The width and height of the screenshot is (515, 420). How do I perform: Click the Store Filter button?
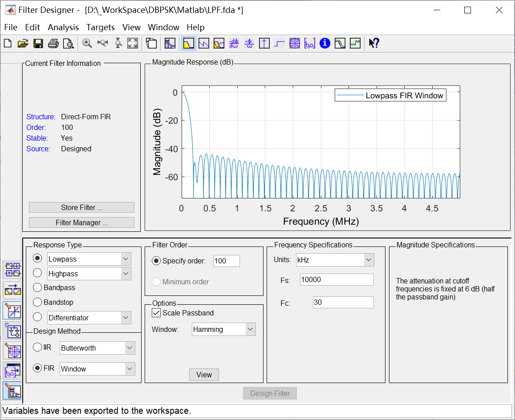click(x=81, y=207)
